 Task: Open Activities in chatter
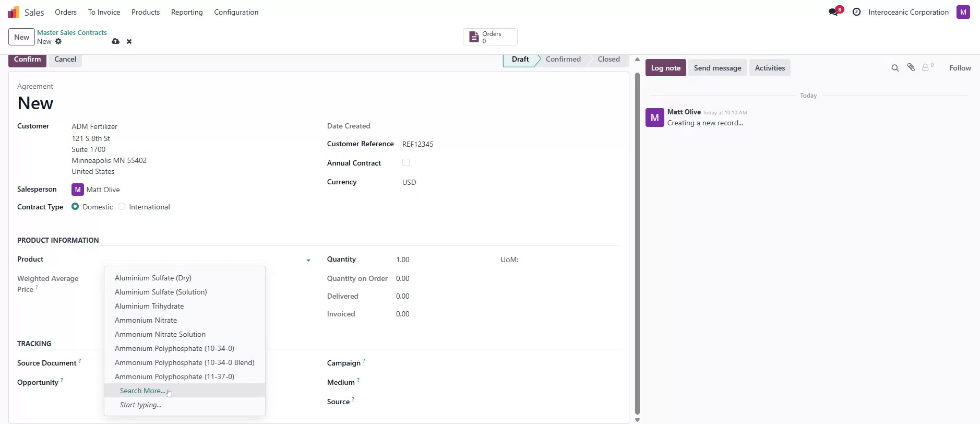(770, 68)
